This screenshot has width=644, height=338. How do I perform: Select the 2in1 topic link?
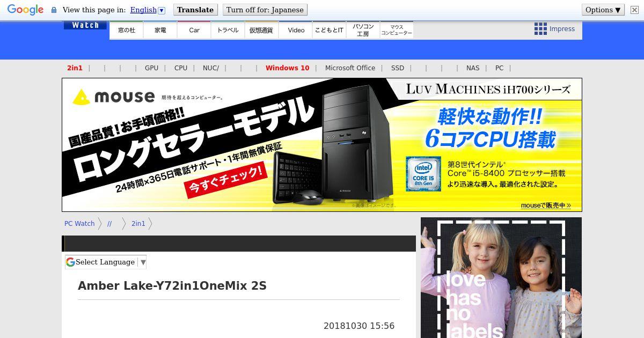(x=75, y=68)
